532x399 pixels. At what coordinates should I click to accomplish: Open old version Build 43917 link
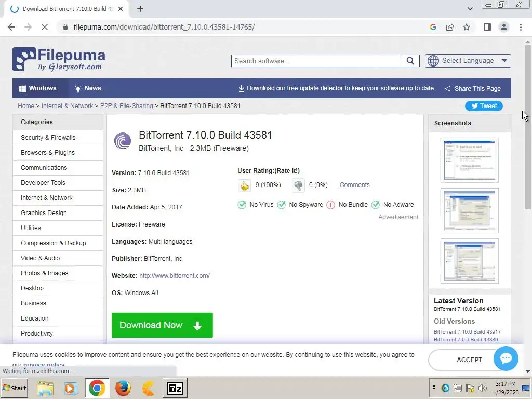click(467, 332)
